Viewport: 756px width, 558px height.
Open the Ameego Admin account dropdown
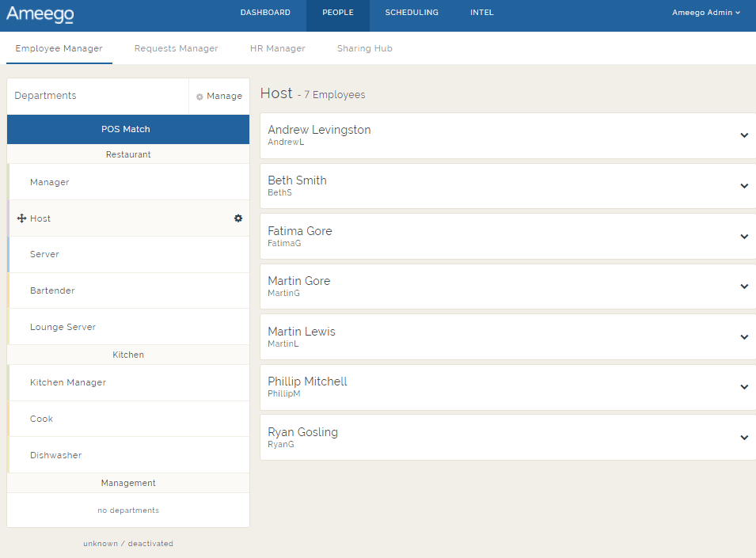(x=706, y=13)
